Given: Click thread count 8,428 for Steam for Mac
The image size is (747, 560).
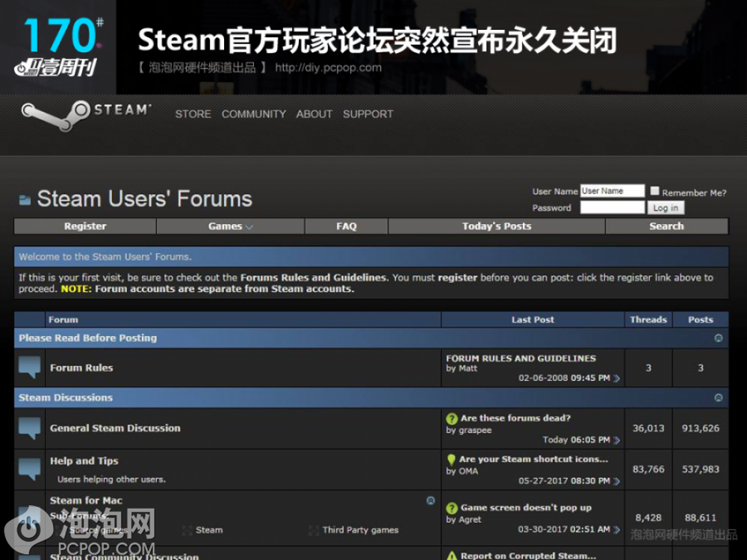Looking at the screenshot, I should click(x=648, y=517).
